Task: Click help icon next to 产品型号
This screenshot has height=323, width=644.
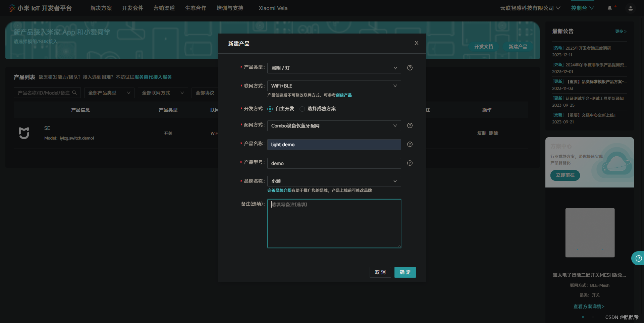Action: [410, 163]
